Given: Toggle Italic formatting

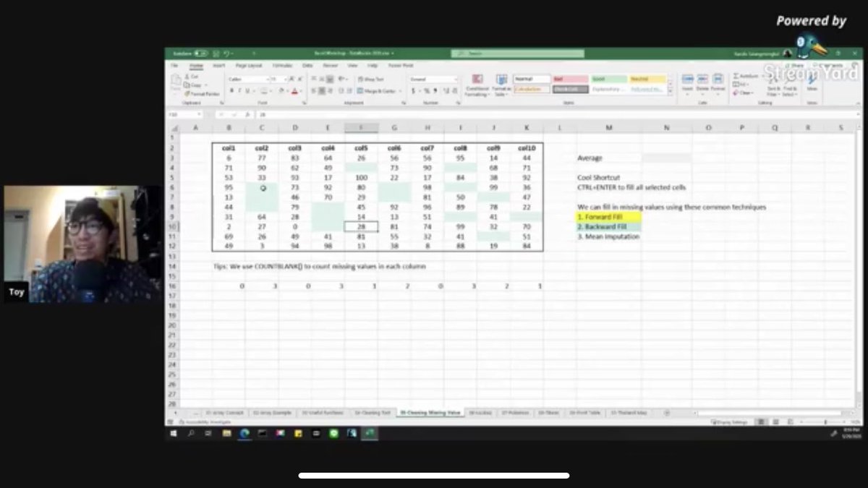Looking at the screenshot, I should click(x=240, y=90).
